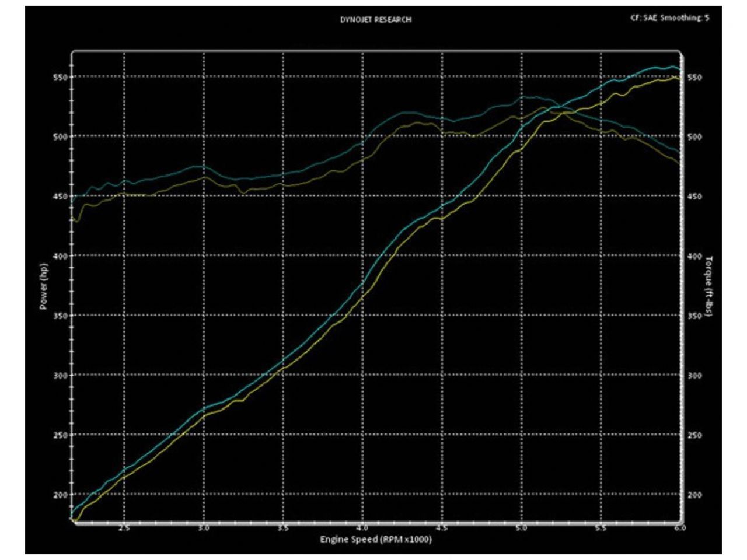Click the Engine Speed (RPM x1000) axis title
This screenshot has height=560, width=747.
click(x=376, y=539)
